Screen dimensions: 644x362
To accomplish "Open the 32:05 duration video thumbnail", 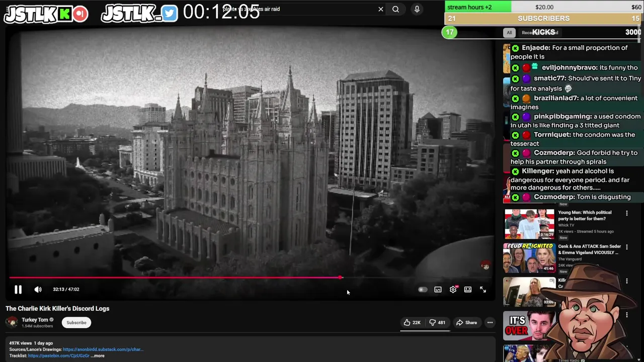I will tap(529, 292).
